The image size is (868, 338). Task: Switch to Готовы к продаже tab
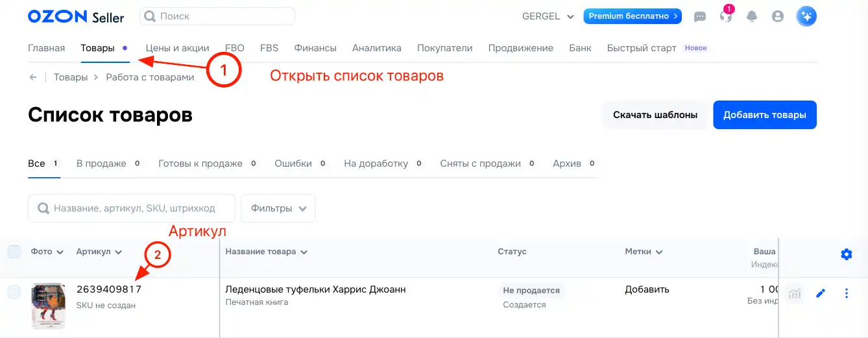[208, 163]
